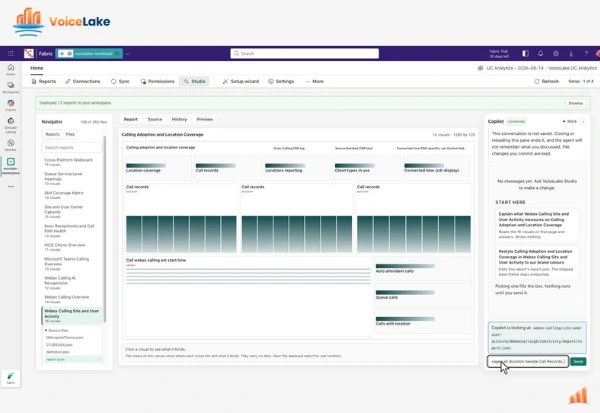Select Queue Service Level Heatmap report
This screenshot has height=413, width=600.
[x=71, y=179]
